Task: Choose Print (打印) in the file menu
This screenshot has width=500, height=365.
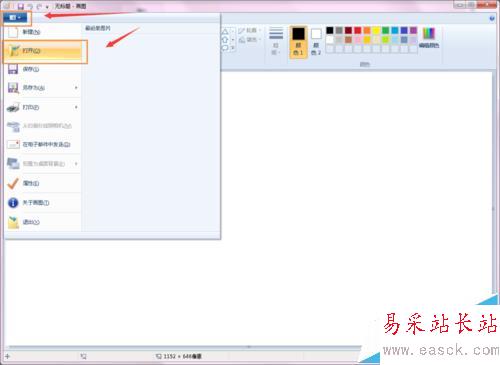Action: [x=43, y=107]
